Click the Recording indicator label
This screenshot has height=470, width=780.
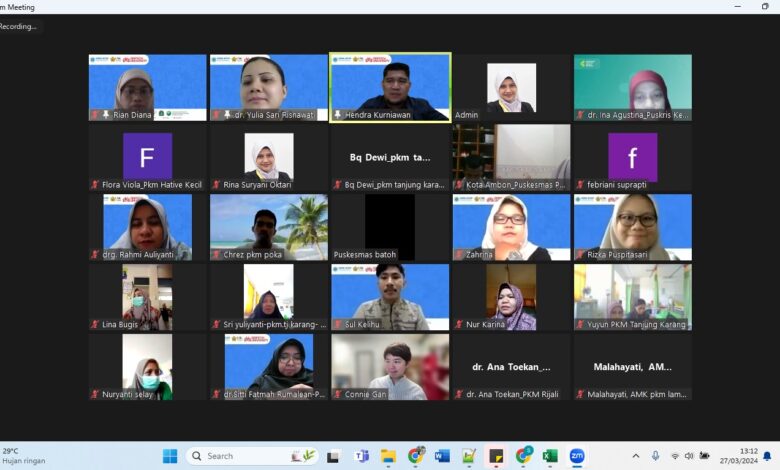click(x=19, y=26)
